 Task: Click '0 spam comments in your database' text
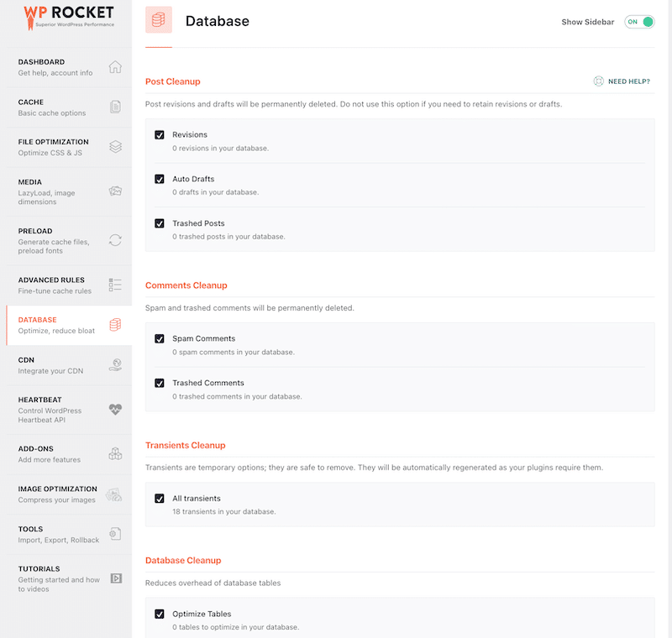point(234,353)
